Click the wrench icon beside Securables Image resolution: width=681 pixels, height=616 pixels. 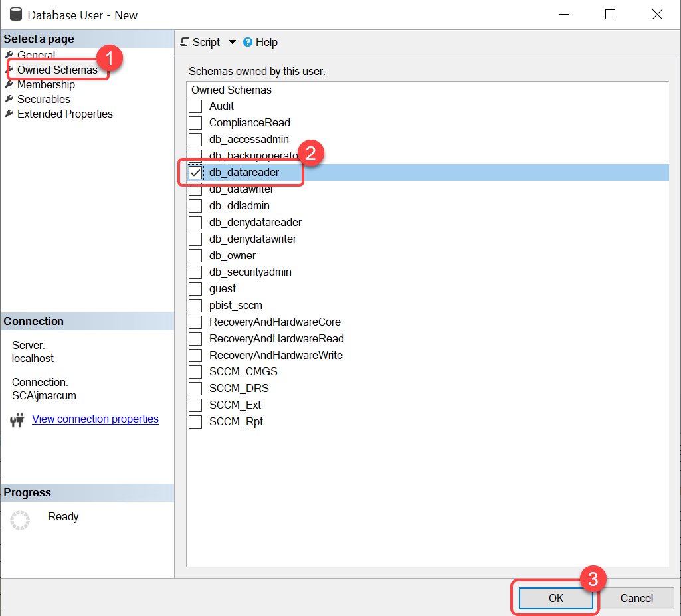[9, 99]
